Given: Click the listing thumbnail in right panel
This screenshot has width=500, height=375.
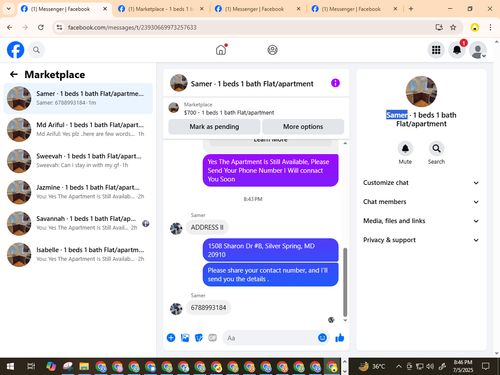Looking at the screenshot, I should [x=421, y=91].
